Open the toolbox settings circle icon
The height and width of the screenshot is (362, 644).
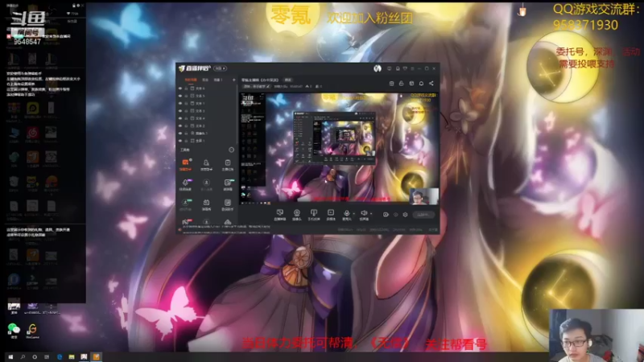231,150
